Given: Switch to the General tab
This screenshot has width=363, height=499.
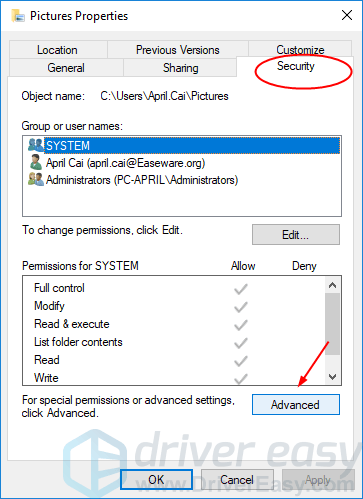Looking at the screenshot, I should point(66,68).
